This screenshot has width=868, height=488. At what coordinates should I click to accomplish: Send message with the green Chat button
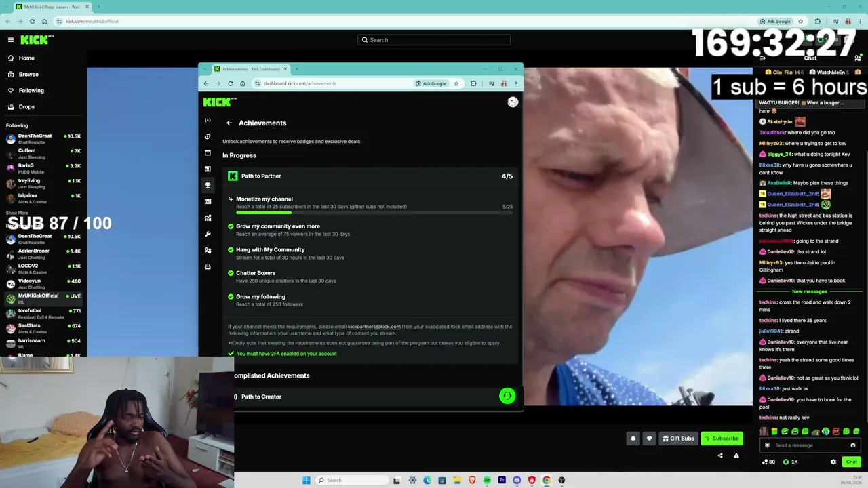coord(852,462)
